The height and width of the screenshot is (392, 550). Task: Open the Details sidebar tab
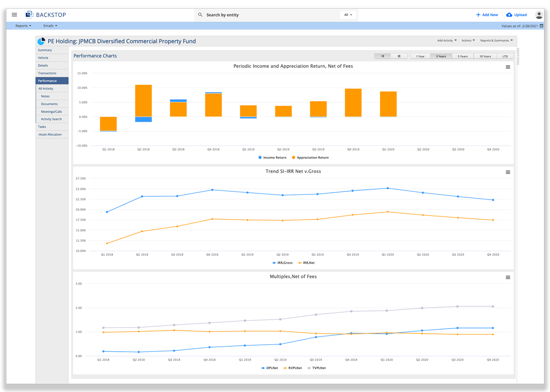(52, 66)
